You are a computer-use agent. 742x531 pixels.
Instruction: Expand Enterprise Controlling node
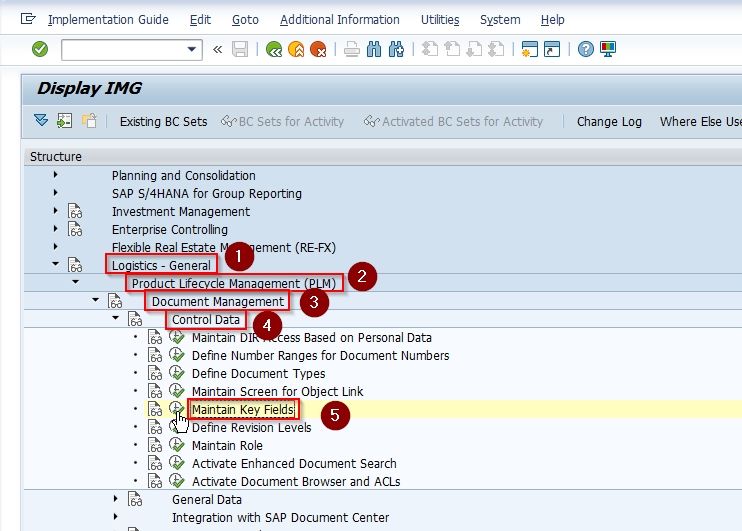pyautogui.click(x=55, y=229)
